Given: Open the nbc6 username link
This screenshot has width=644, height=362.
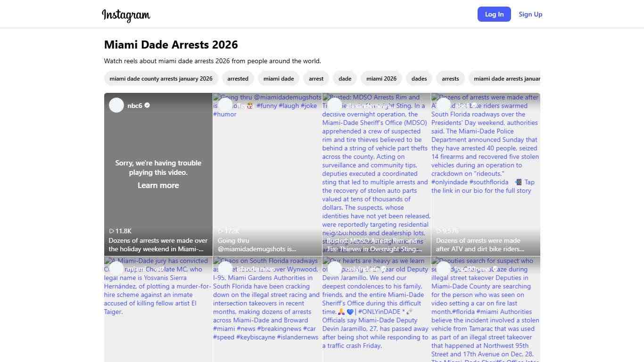Looking at the screenshot, I should 135,106.
